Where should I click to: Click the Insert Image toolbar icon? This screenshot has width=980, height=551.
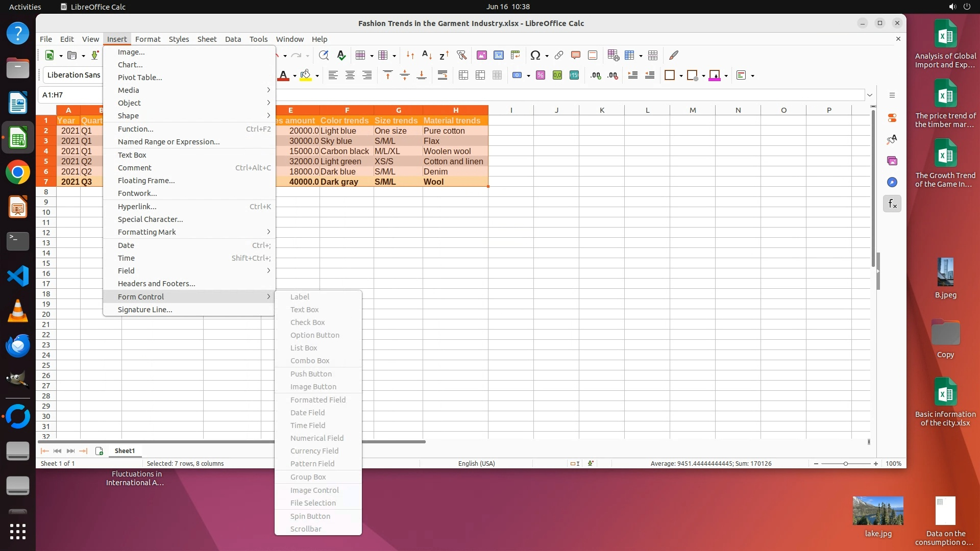click(481, 55)
